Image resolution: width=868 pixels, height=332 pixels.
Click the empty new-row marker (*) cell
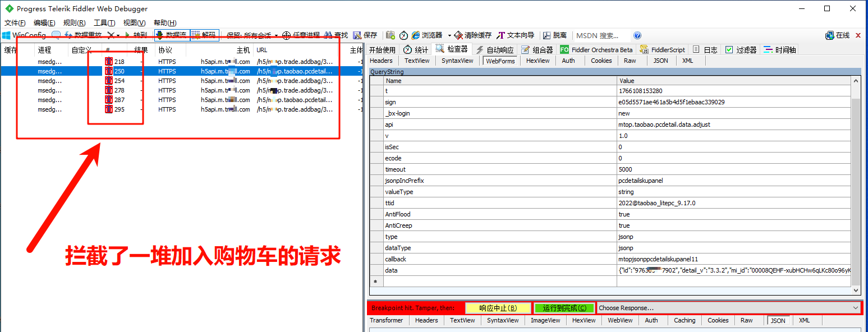coord(375,282)
